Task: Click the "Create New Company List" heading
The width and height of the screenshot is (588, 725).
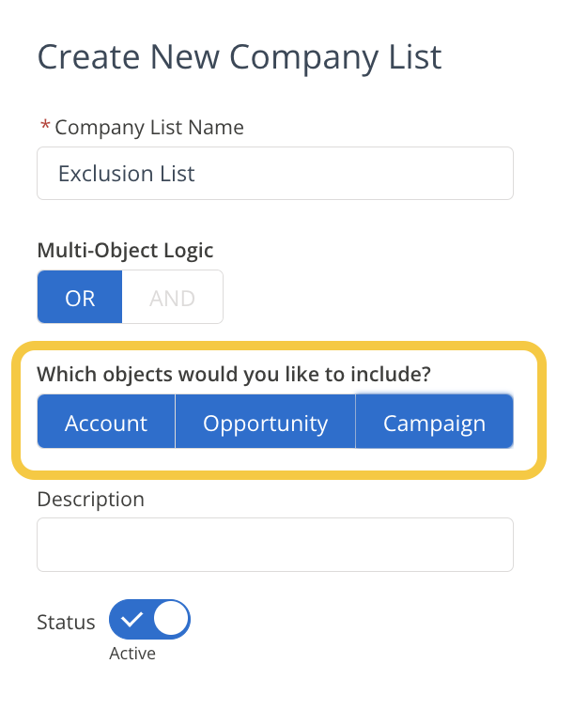Action: (x=239, y=57)
